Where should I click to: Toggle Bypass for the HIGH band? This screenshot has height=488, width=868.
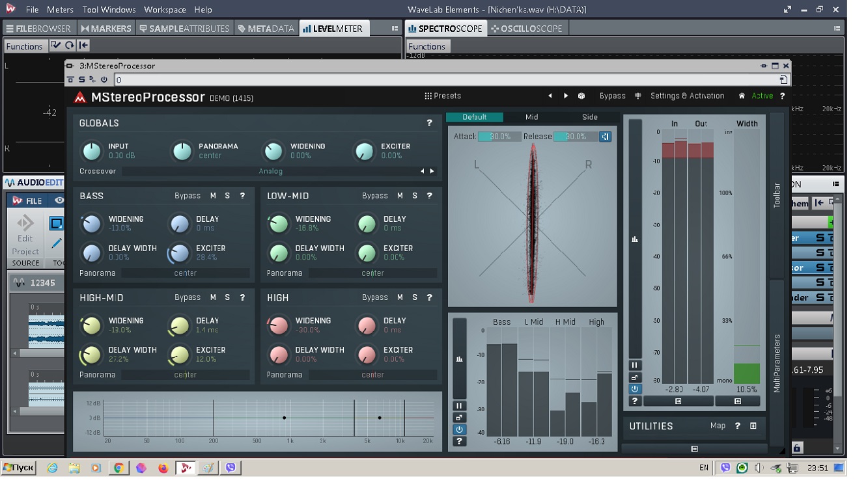375,297
